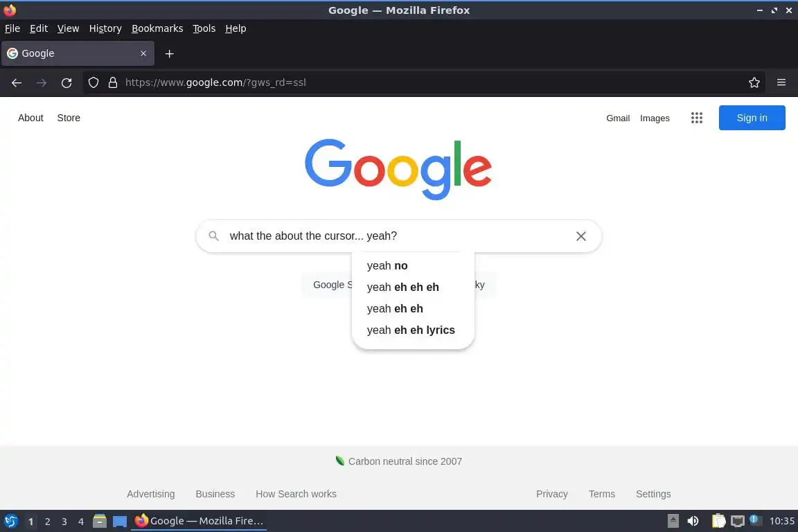The width and height of the screenshot is (798, 532).
Task: Open the Edit menu
Action: 39,28
